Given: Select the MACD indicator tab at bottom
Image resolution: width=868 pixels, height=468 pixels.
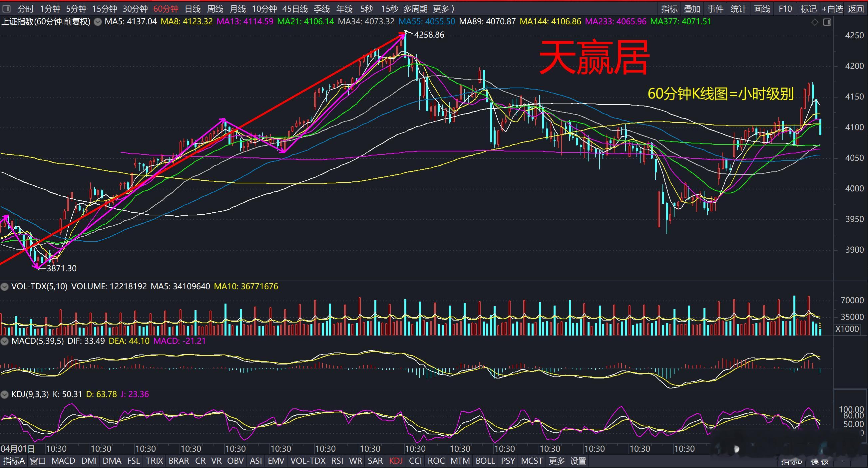Looking at the screenshot, I should click(63, 461).
